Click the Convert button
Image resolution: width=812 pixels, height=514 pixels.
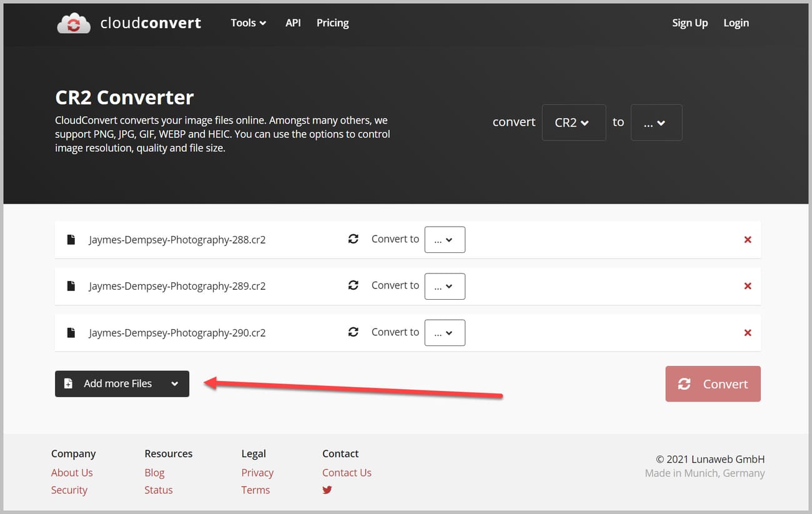coord(713,383)
